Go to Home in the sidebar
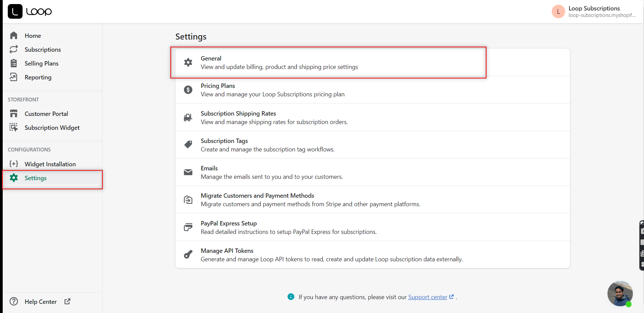The width and height of the screenshot is (644, 313). click(x=33, y=35)
